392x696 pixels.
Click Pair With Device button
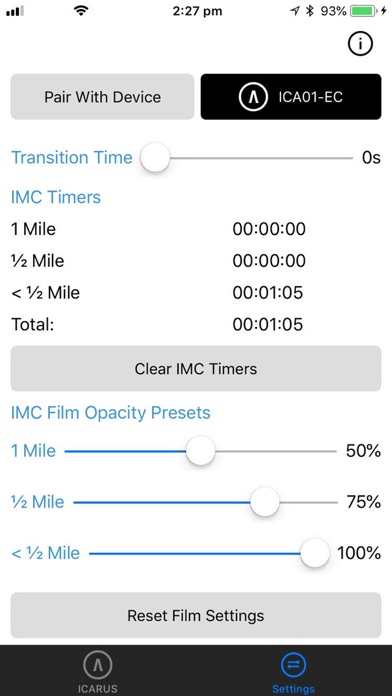tap(103, 97)
